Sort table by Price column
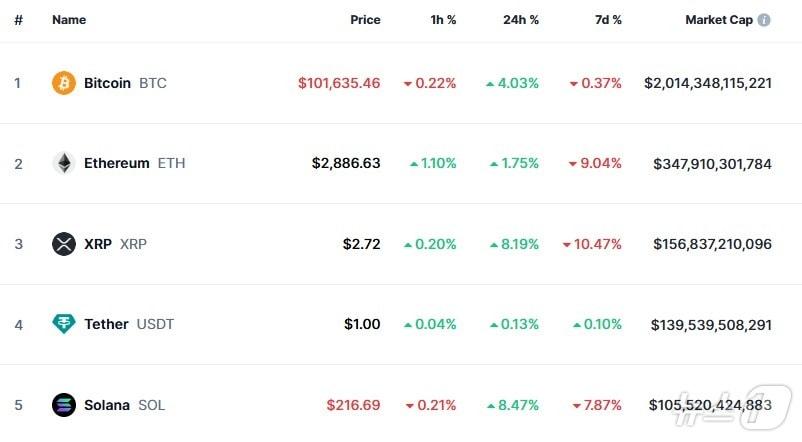 (365, 20)
